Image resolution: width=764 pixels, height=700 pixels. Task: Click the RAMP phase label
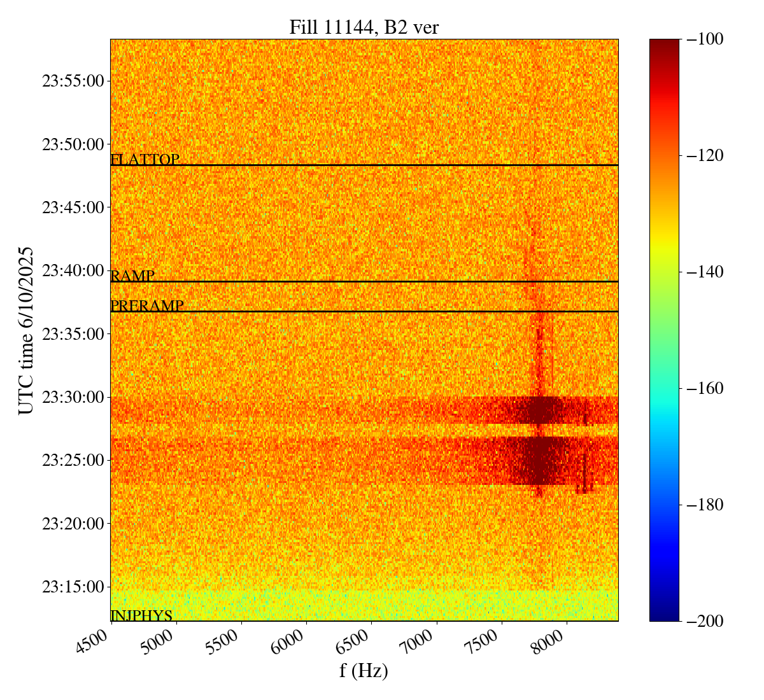[132, 276]
